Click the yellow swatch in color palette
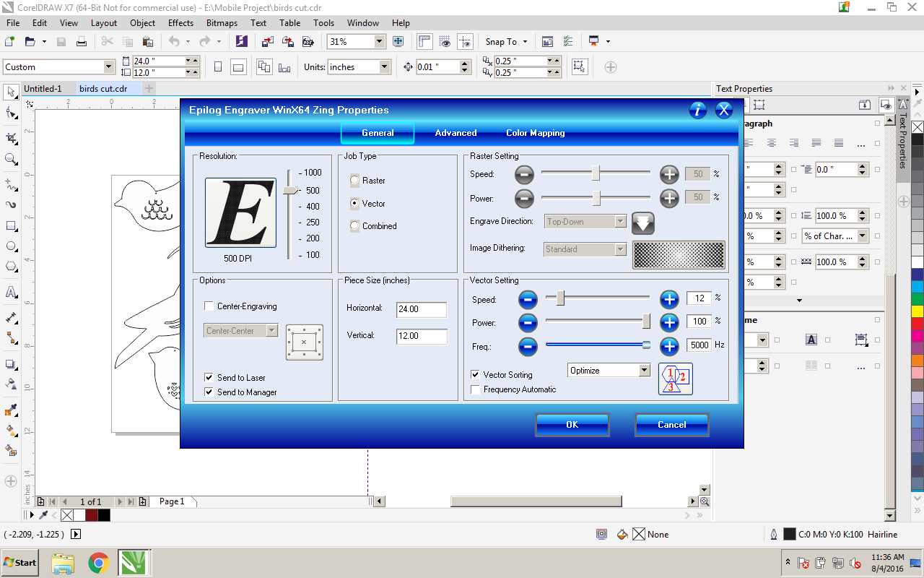The image size is (924, 578). [918, 311]
